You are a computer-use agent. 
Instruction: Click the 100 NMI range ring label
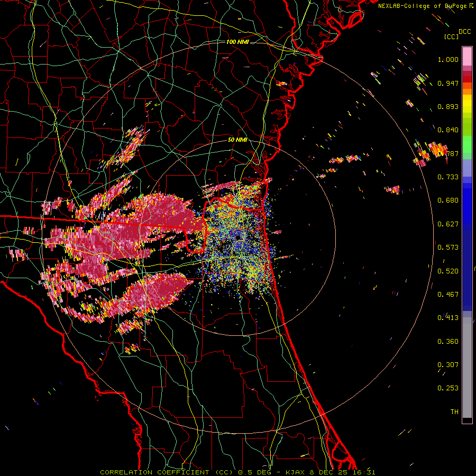pos(237,42)
